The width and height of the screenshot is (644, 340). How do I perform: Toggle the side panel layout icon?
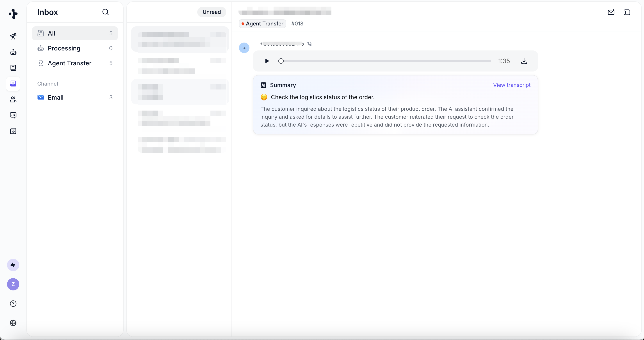coord(627,12)
